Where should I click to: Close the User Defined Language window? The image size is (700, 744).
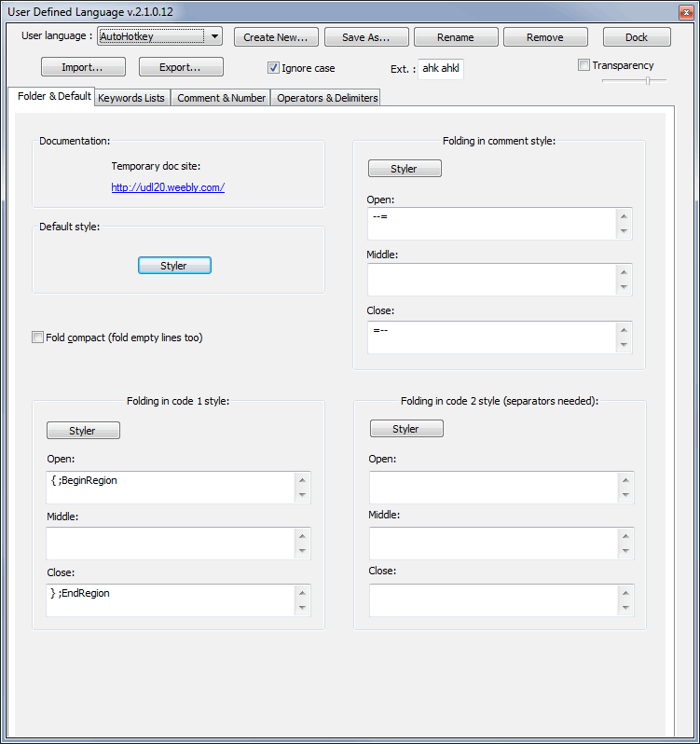686,12
